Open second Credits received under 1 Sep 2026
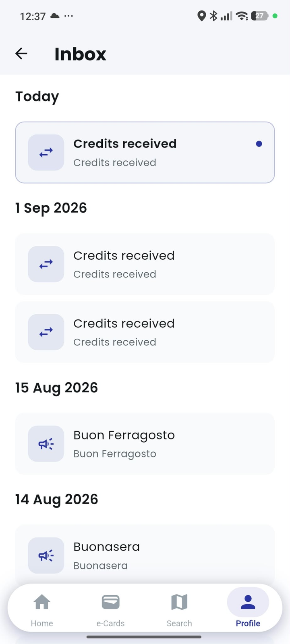The width and height of the screenshot is (290, 644). (145, 332)
